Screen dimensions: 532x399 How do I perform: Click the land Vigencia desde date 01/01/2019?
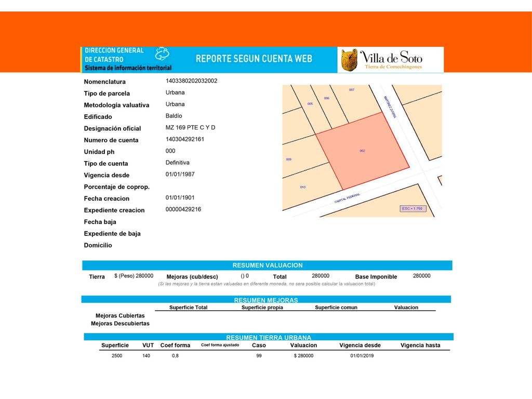click(362, 355)
